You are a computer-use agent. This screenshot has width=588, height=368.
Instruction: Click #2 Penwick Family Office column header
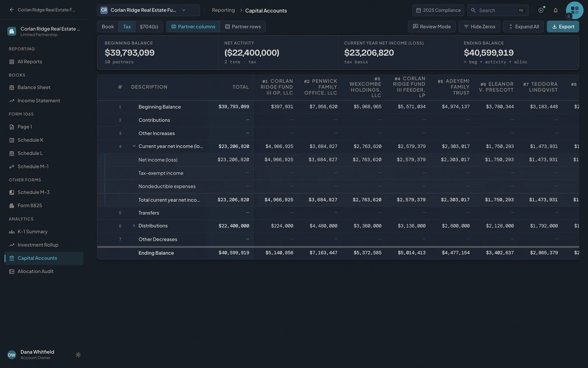pos(320,87)
